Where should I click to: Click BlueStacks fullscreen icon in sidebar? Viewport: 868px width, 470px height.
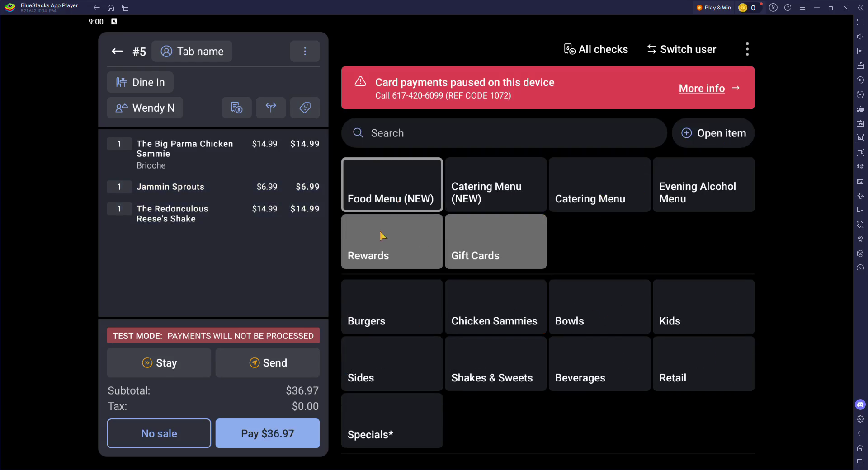point(860,22)
